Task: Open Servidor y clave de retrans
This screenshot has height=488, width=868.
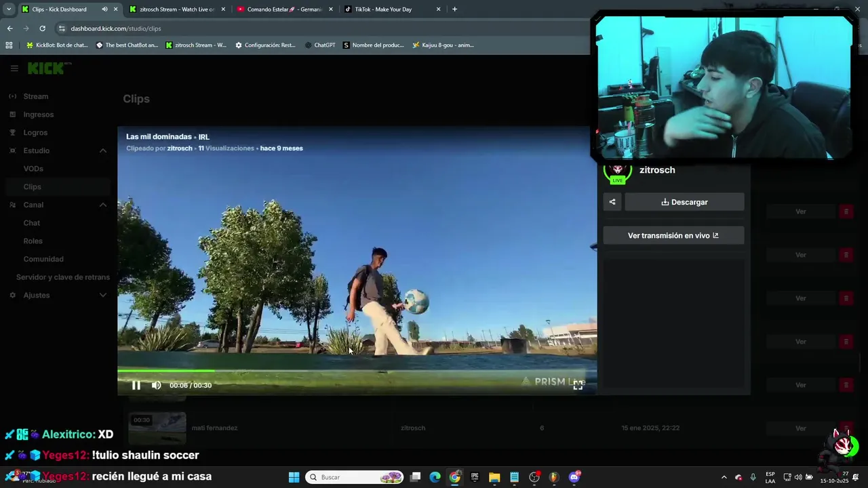Action: pyautogui.click(x=63, y=277)
